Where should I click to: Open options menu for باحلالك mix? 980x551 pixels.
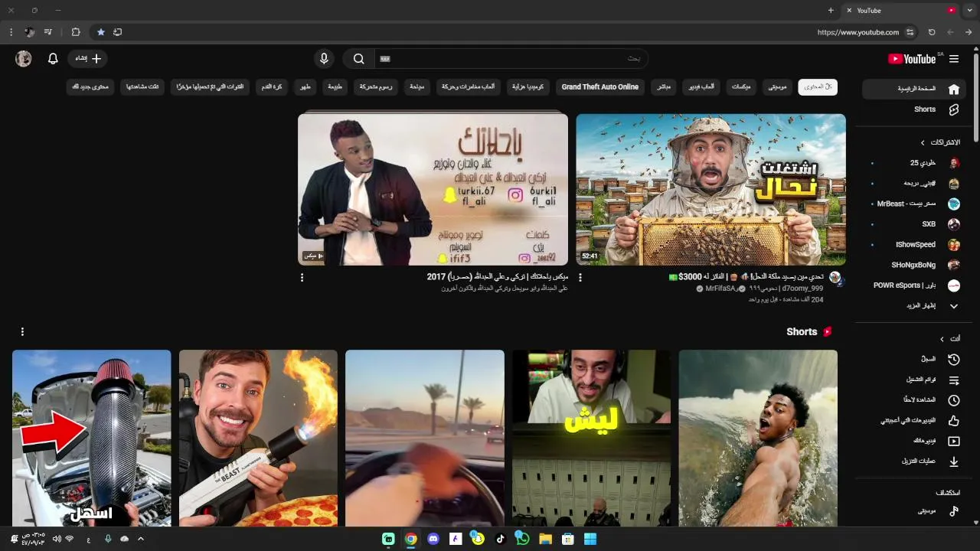(x=302, y=277)
